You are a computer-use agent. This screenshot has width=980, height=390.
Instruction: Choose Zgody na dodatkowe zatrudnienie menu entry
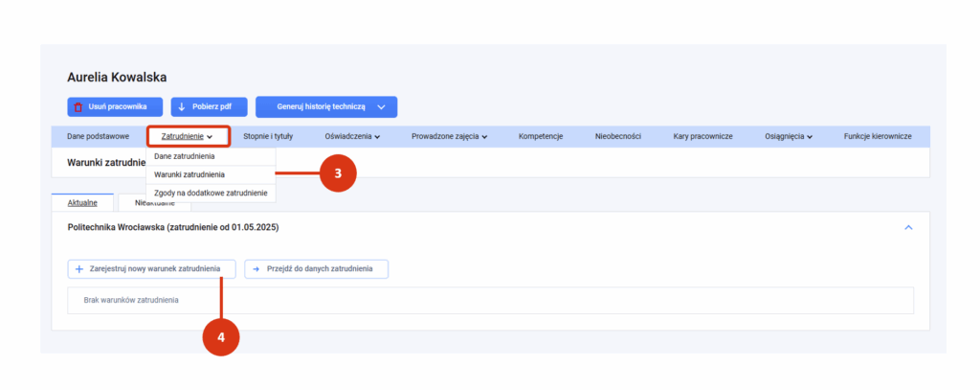pyautogui.click(x=211, y=194)
